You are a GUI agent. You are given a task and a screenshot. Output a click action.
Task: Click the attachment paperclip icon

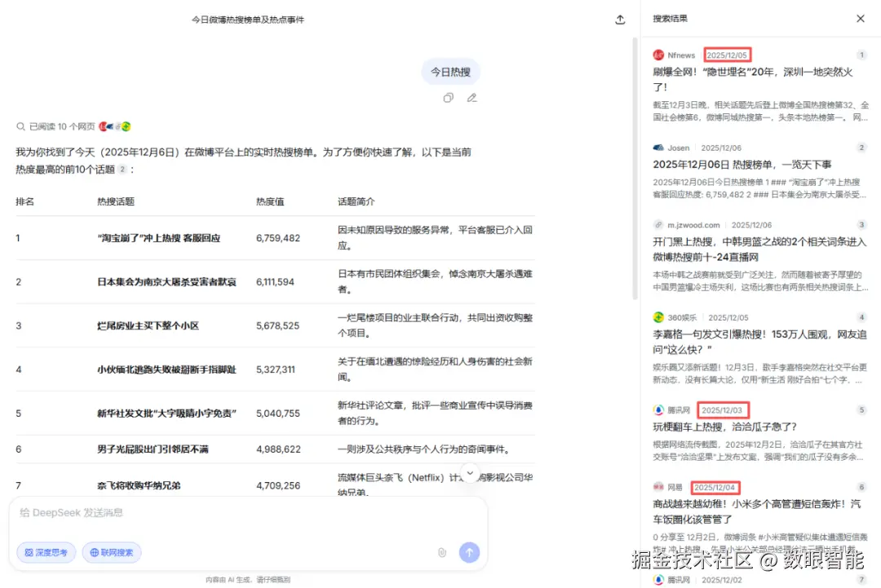(x=442, y=553)
